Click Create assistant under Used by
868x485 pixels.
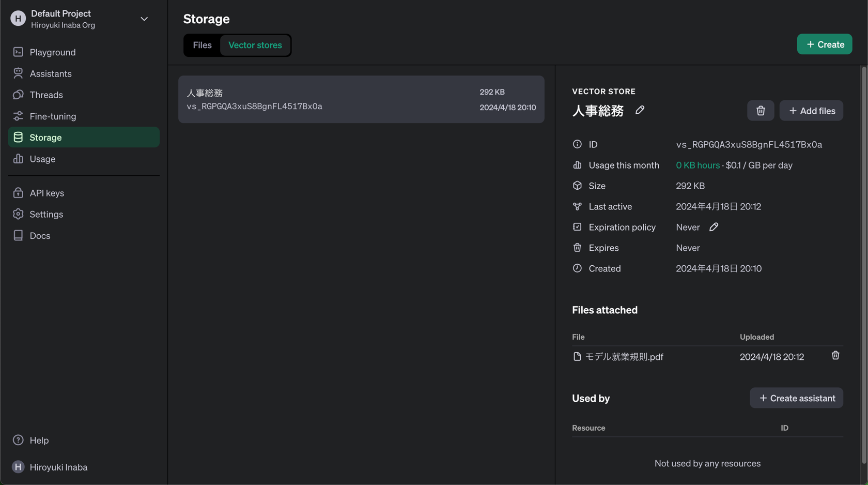point(796,398)
